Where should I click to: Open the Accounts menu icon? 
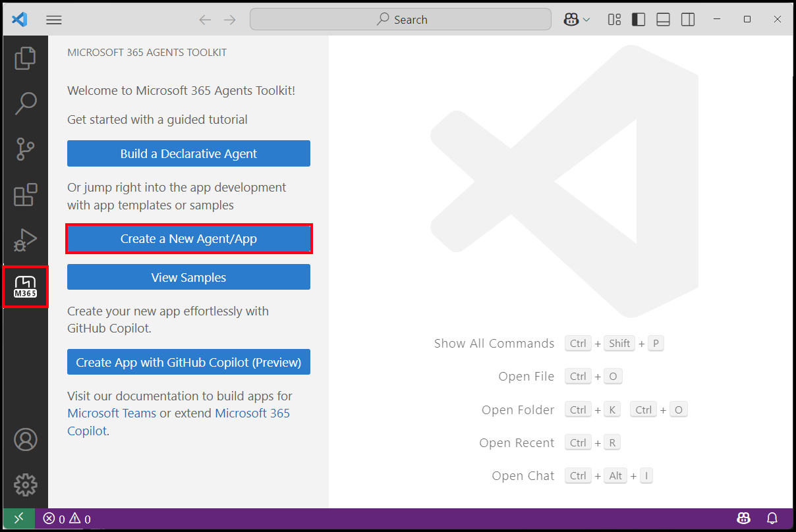pos(26,439)
